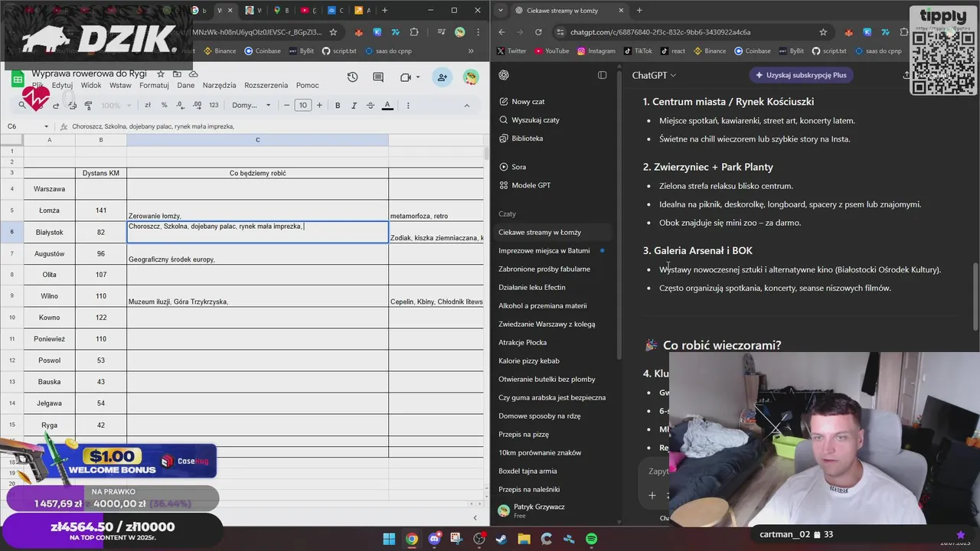980x551 pixels.
Task: Reload the ChatGPT page
Action: pos(538,32)
